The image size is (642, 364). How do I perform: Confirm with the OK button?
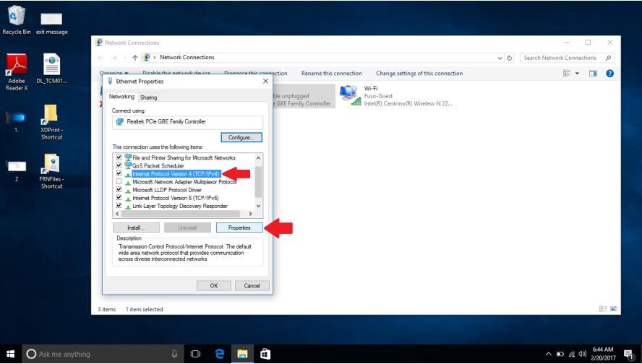tap(214, 285)
